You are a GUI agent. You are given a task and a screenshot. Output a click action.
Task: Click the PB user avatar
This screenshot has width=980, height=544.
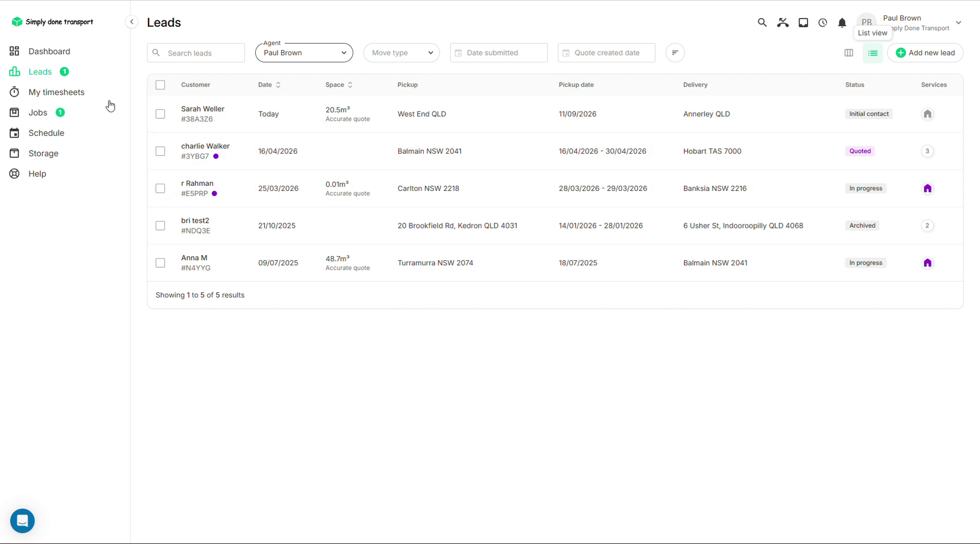pyautogui.click(x=866, y=23)
